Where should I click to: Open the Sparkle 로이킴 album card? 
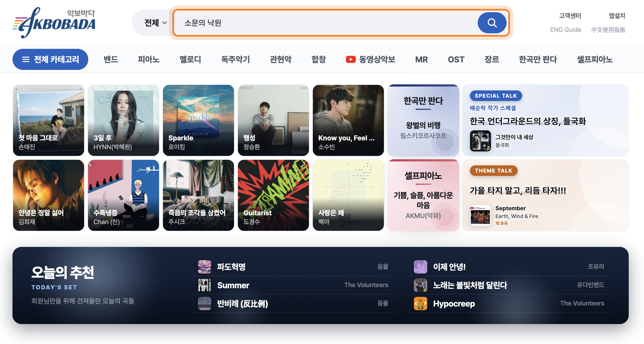[x=198, y=120]
